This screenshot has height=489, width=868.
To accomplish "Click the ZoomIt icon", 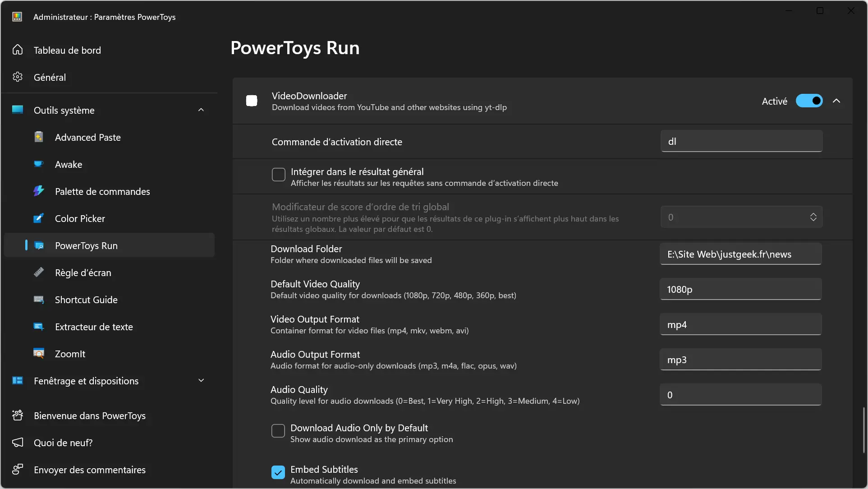I will tap(39, 353).
